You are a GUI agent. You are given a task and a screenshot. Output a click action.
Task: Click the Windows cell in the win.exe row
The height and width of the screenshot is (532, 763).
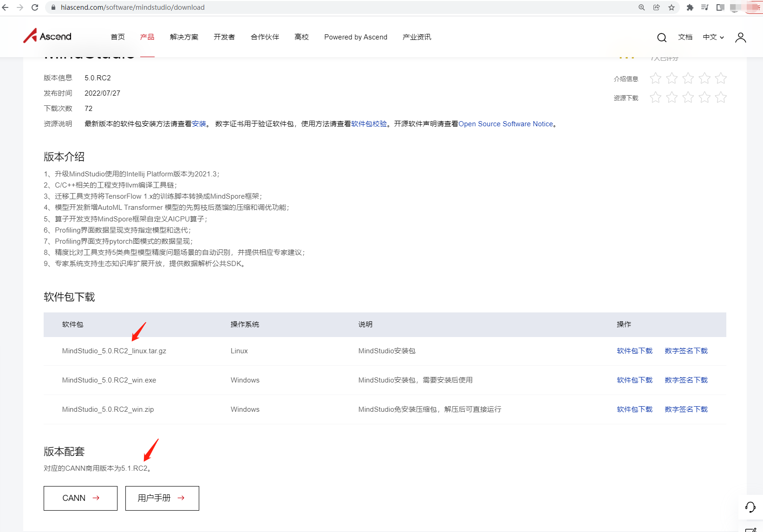point(245,380)
